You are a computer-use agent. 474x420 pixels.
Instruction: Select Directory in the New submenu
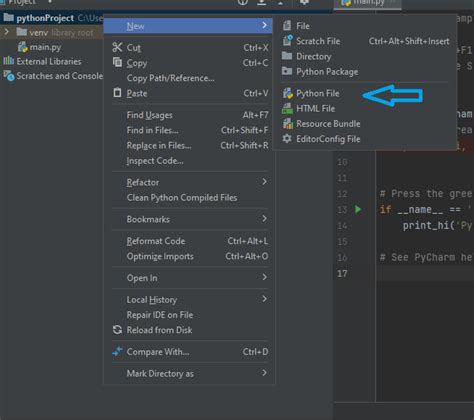click(364, 56)
